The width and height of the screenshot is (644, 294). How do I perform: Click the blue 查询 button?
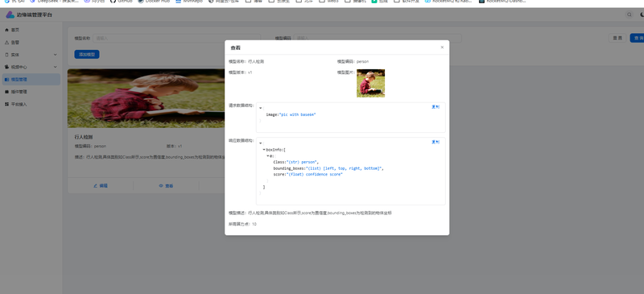tap(638, 38)
